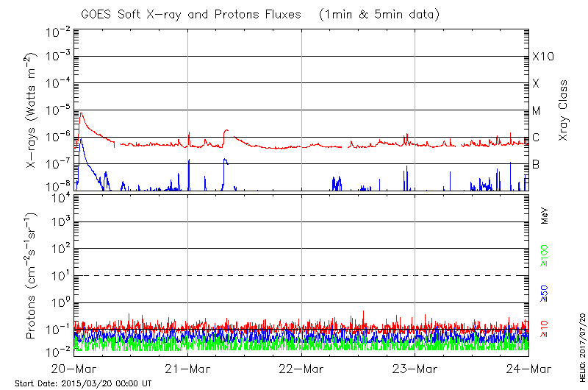Click the 22-Mar date on the time axis
Viewport: 588px width, 390px height.
[302, 369]
